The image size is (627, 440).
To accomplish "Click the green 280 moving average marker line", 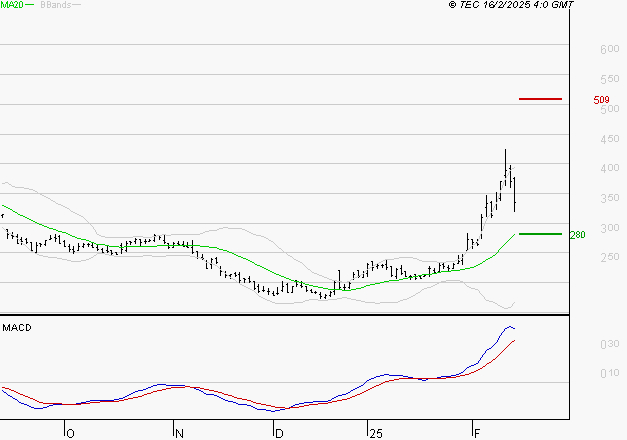I will [540, 234].
